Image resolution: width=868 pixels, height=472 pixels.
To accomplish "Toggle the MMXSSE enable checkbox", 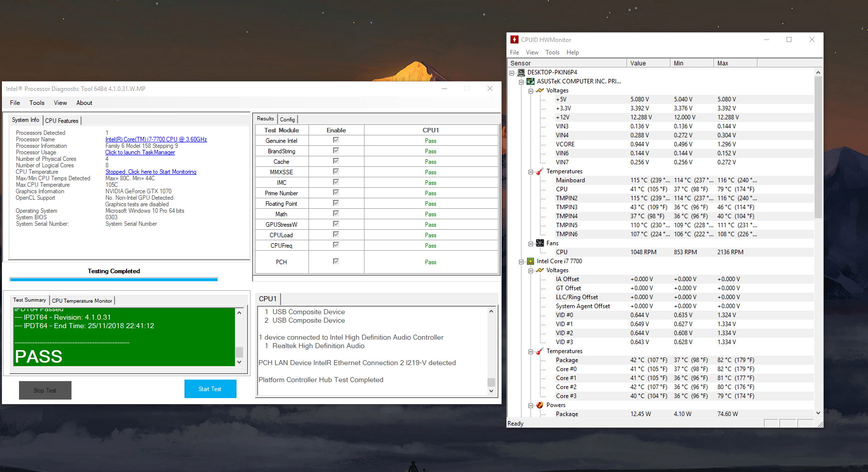I will pyautogui.click(x=336, y=172).
